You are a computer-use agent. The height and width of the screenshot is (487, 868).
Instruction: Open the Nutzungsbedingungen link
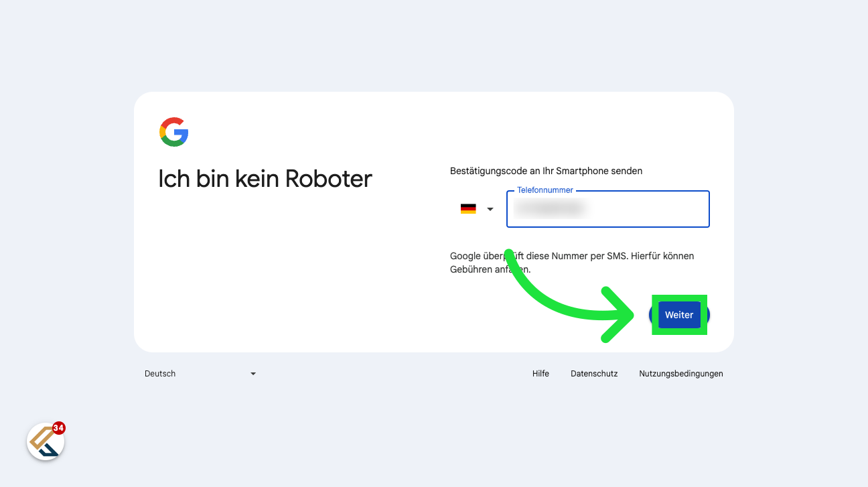tap(681, 374)
